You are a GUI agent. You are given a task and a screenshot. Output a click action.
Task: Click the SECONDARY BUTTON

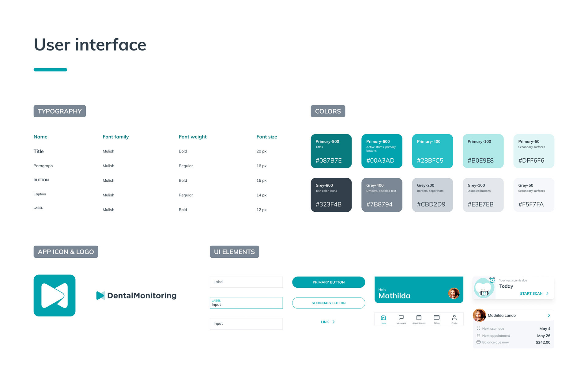pos(329,303)
